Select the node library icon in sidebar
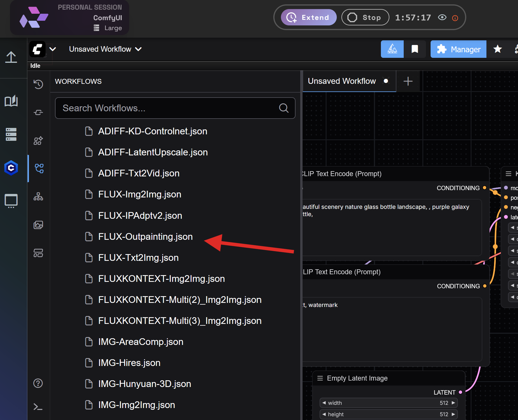This screenshot has width=518, height=420. coord(38,140)
